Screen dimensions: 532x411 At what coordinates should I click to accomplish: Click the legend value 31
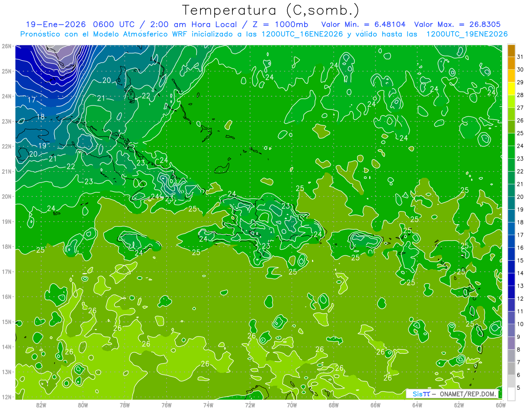pos(520,57)
